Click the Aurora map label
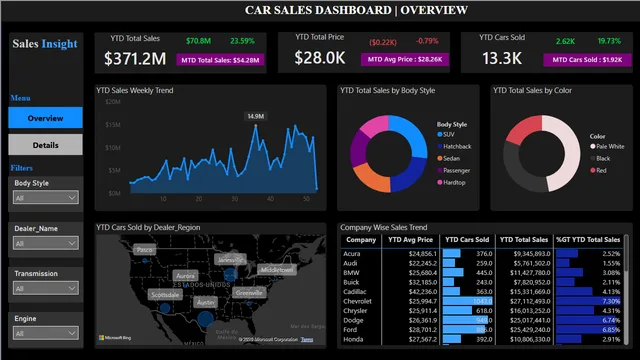The image size is (640, 360). [x=185, y=276]
